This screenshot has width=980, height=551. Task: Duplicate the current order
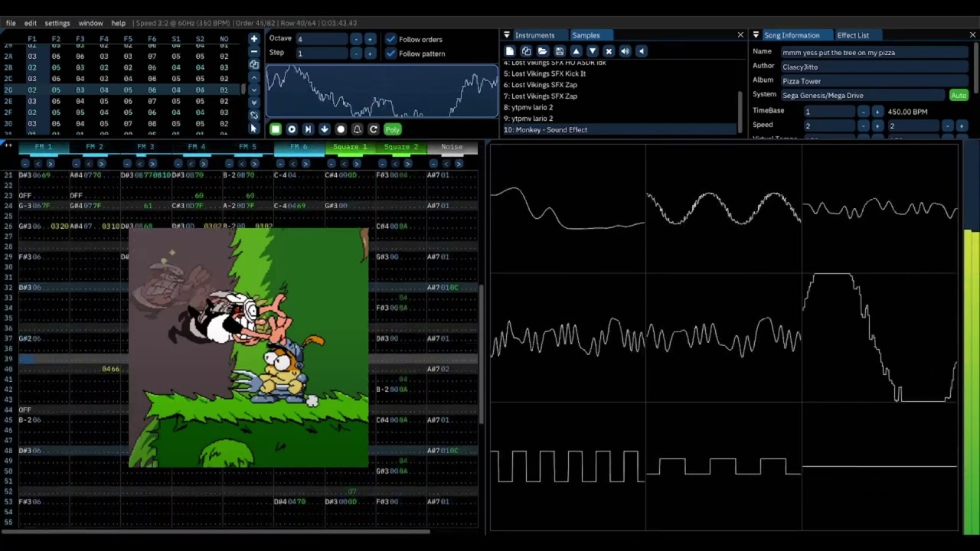point(254,64)
